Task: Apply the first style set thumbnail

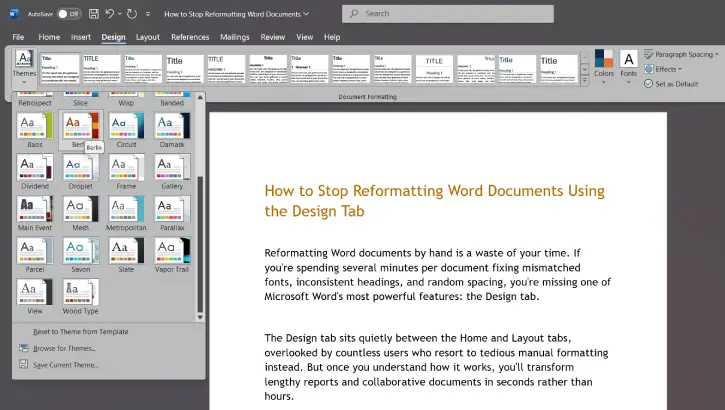Action: [x=60, y=69]
